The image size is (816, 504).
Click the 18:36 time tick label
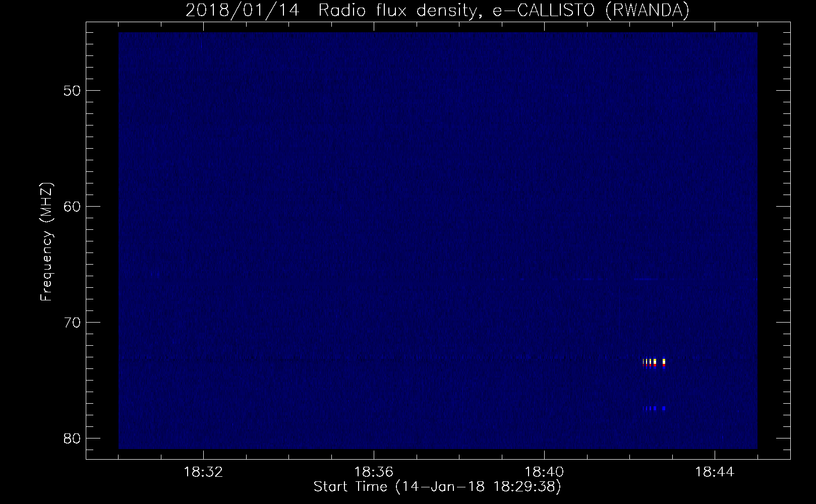pyautogui.click(x=374, y=472)
